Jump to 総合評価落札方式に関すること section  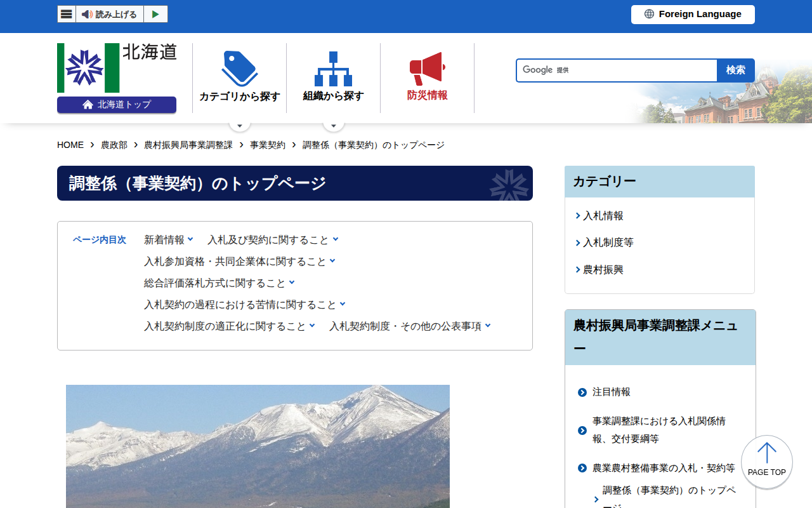coord(219,283)
